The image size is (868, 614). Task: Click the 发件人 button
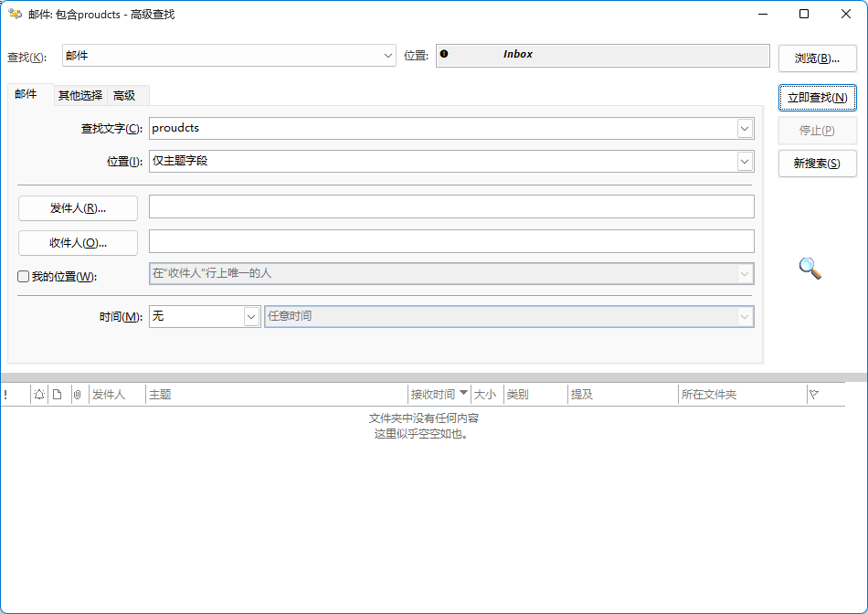(x=78, y=208)
